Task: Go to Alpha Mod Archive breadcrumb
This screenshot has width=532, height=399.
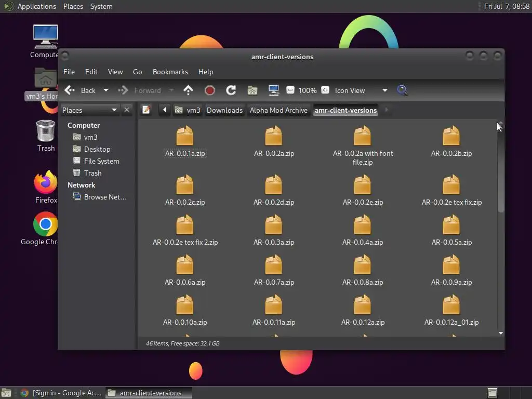Action: 278,110
